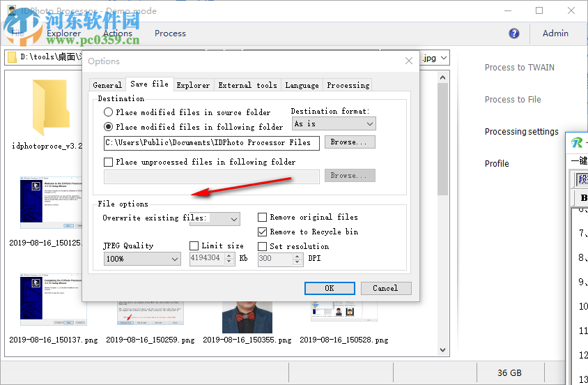Open the blue help question mark icon
This screenshot has width=588, height=385.
(514, 33)
